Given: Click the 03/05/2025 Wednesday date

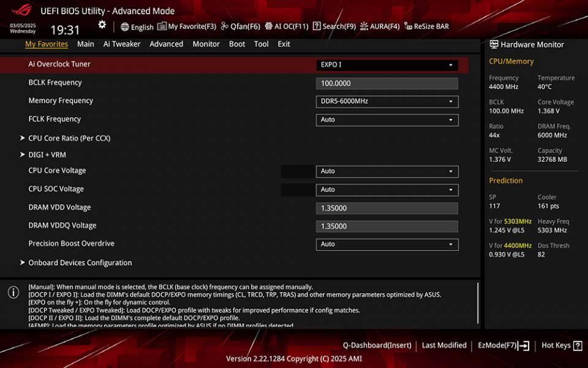Looking at the screenshot, I should pyautogui.click(x=23, y=29).
